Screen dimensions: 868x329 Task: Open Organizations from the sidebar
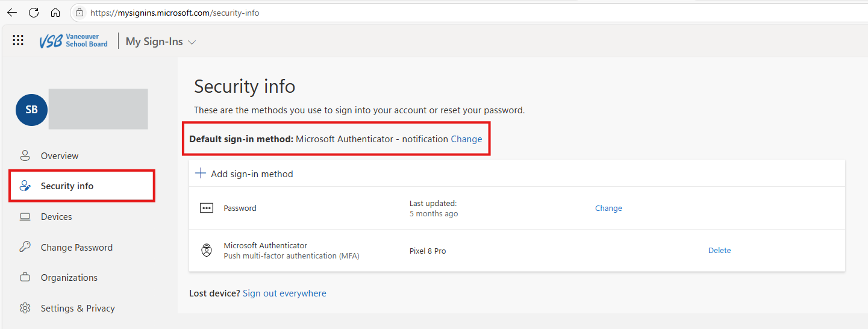(x=69, y=278)
